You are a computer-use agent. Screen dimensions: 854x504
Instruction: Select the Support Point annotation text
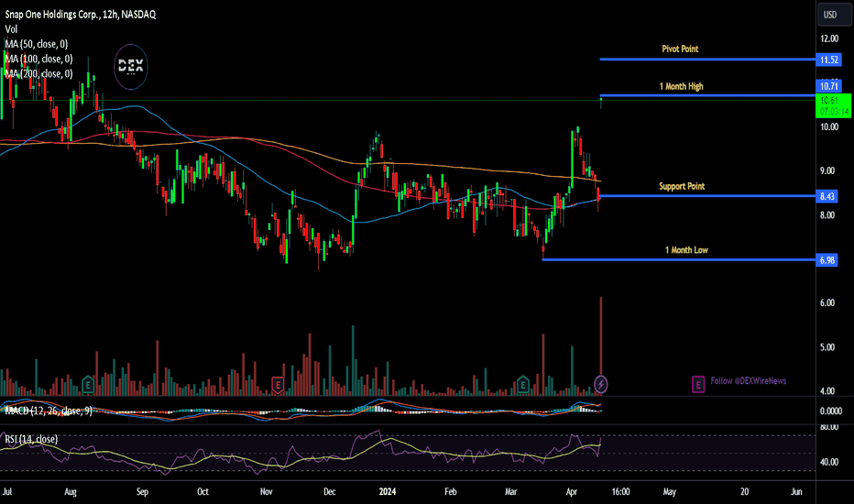point(682,186)
